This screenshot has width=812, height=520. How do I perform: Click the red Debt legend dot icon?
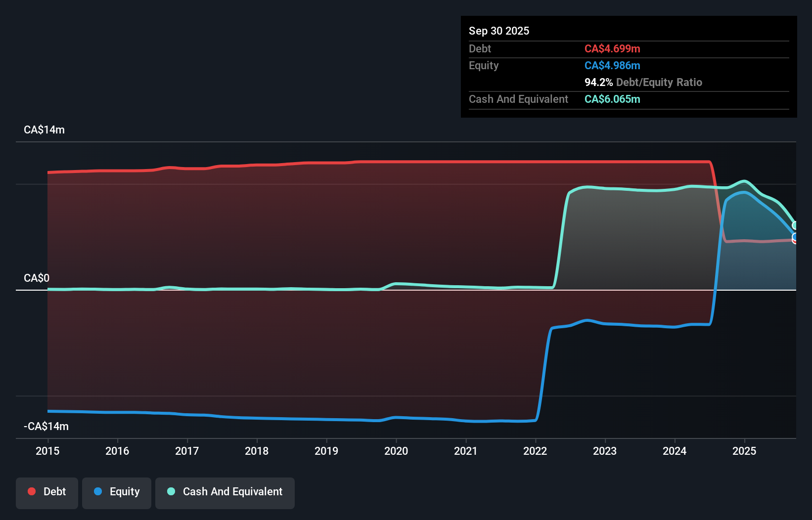[x=31, y=491]
